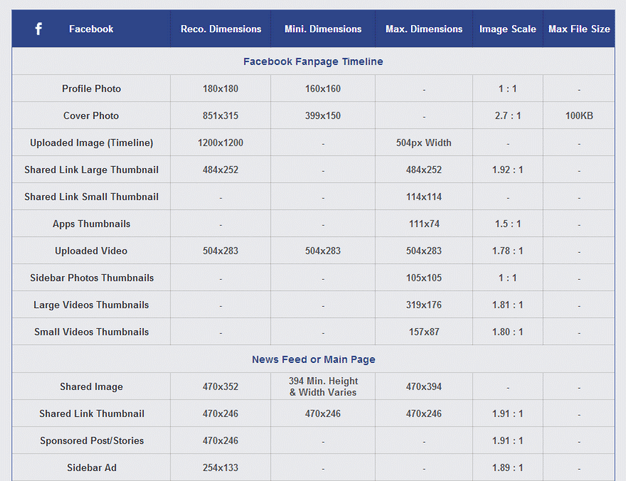Click the 1.80 : 1 scale value
The height and width of the screenshot is (481, 626).
pos(507,332)
